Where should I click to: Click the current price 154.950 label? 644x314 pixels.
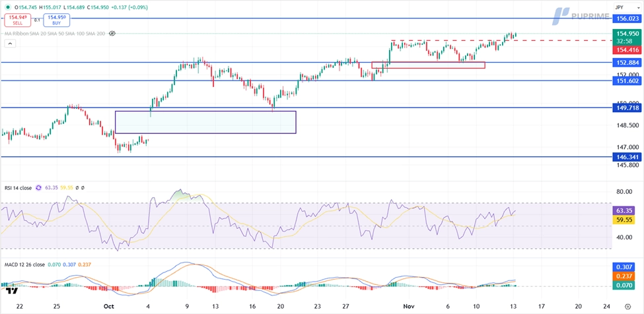(627, 33)
